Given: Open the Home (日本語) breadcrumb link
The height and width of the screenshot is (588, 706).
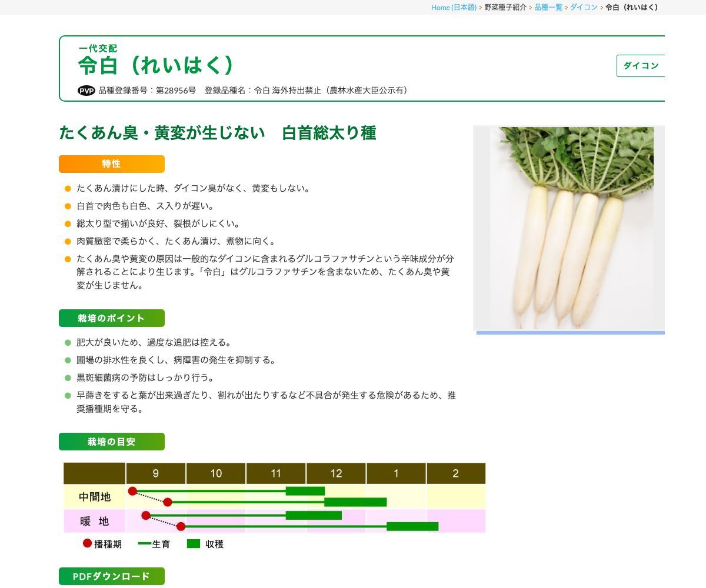Looking at the screenshot, I should tap(453, 8).
